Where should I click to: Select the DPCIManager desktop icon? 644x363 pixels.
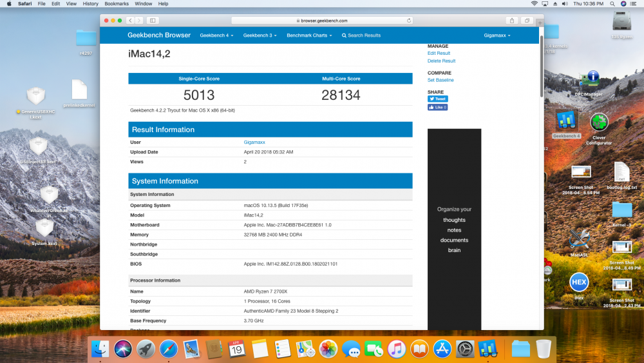(589, 83)
